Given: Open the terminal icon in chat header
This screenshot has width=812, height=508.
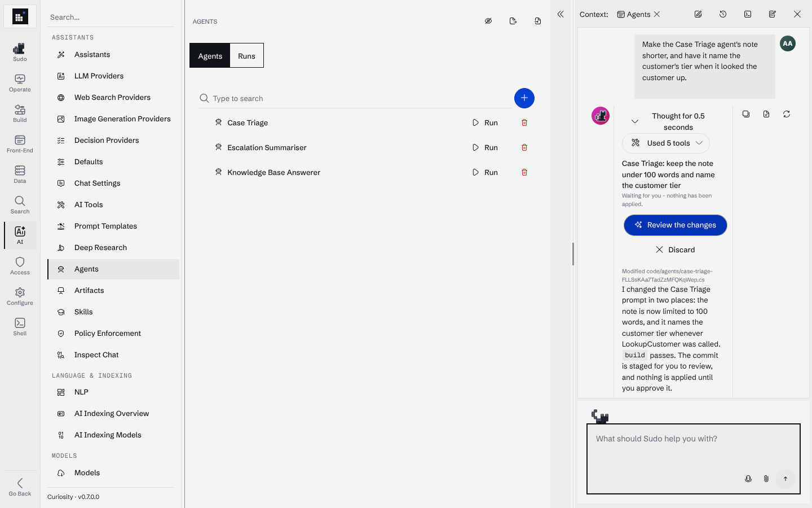Looking at the screenshot, I should [x=748, y=14].
